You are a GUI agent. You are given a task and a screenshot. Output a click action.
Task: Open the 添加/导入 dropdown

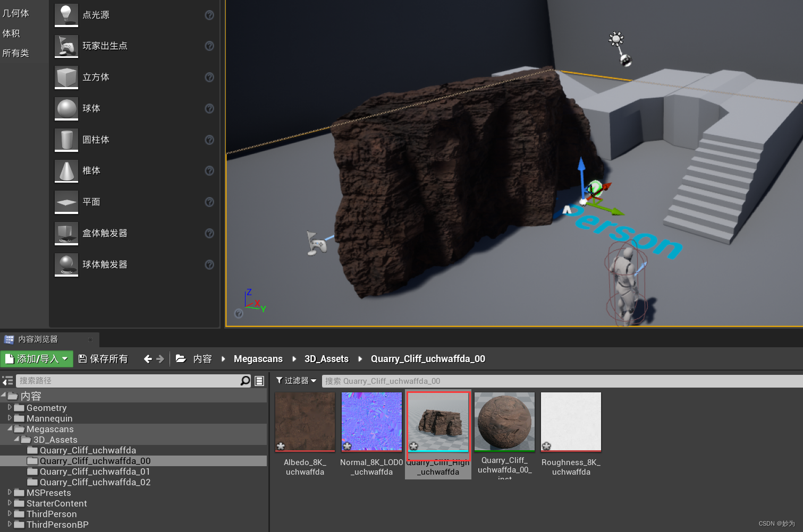point(36,359)
